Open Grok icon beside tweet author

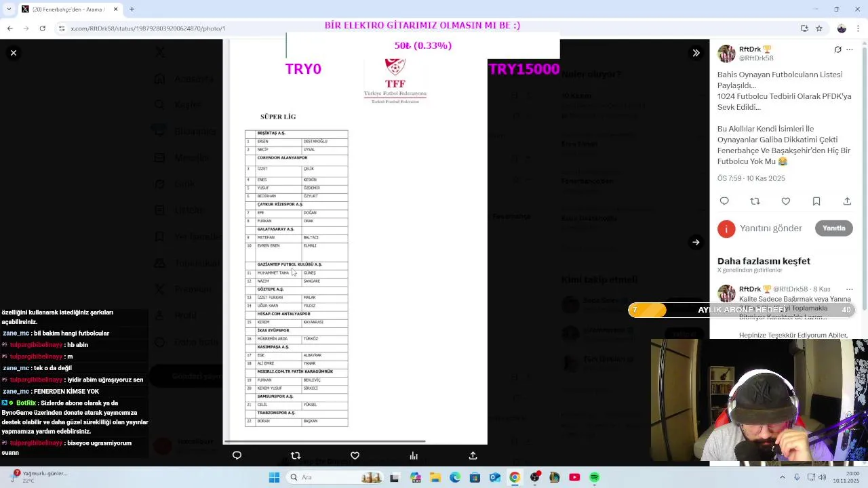click(837, 49)
